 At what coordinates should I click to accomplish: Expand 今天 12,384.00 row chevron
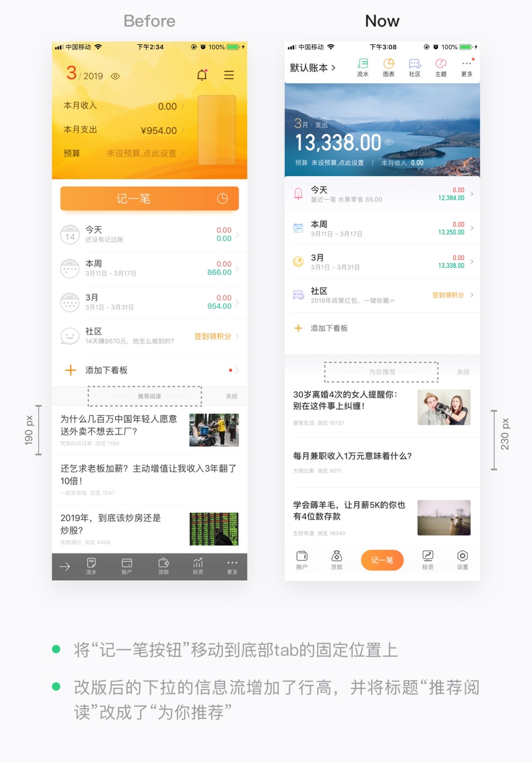(472, 194)
